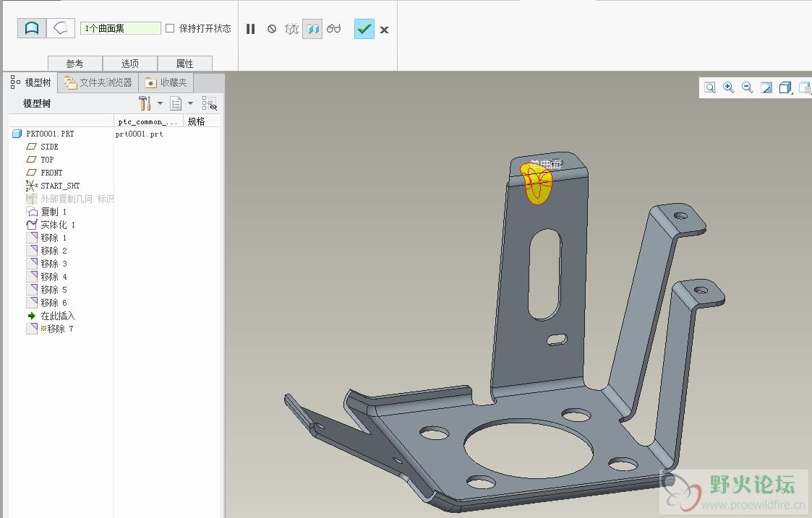
Task: Click the 复制 1 copy icon
Action: [32, 212]
